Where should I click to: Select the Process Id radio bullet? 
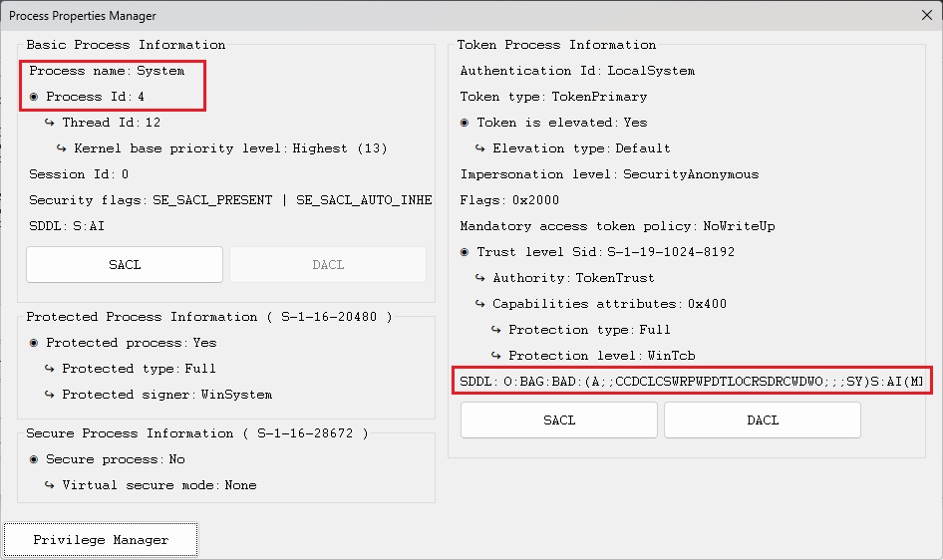pos(35,97)
